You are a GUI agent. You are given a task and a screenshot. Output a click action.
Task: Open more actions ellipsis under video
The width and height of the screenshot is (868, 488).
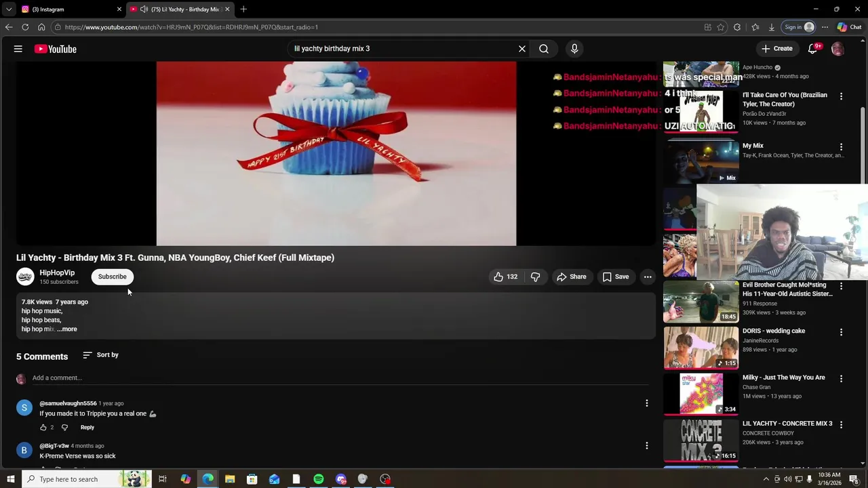tap(648, 277)
